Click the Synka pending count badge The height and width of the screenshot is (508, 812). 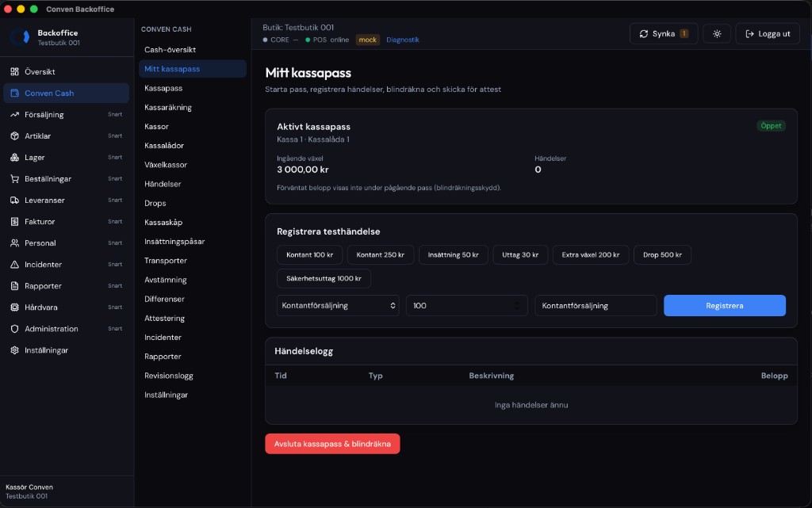pyautogui.click(x=684, y=33)
